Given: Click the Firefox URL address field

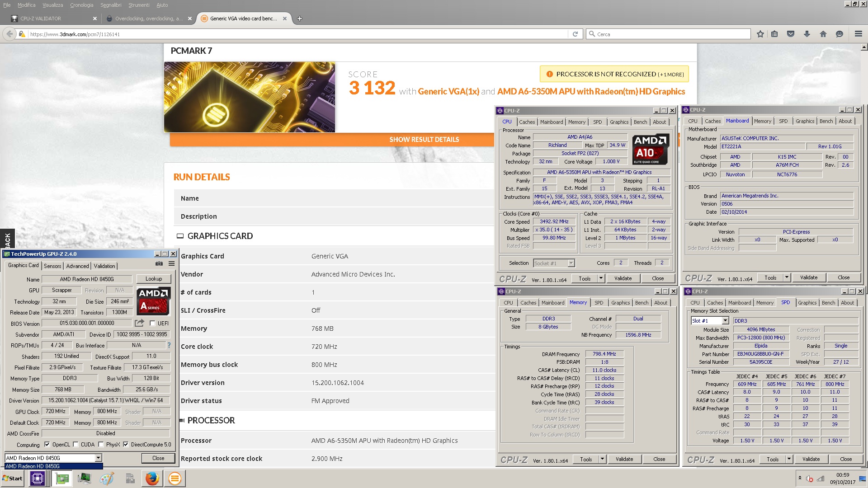Looking at the screenshot, I should pos(297,34).
